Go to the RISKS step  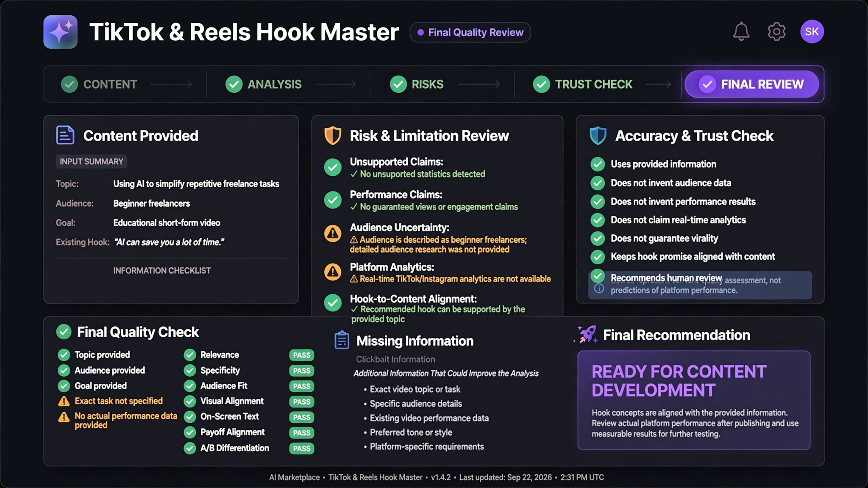point(417,84)
